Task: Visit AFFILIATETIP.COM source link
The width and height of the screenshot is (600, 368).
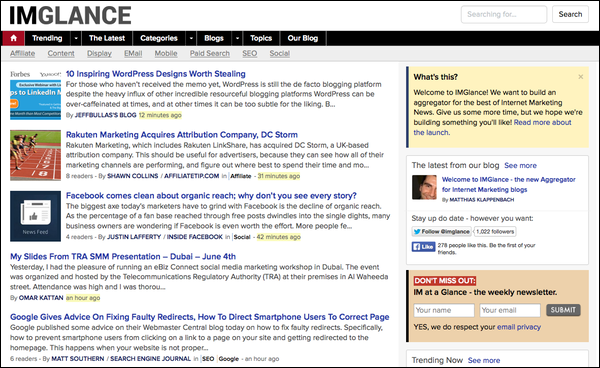Action: tap(192, 176)
